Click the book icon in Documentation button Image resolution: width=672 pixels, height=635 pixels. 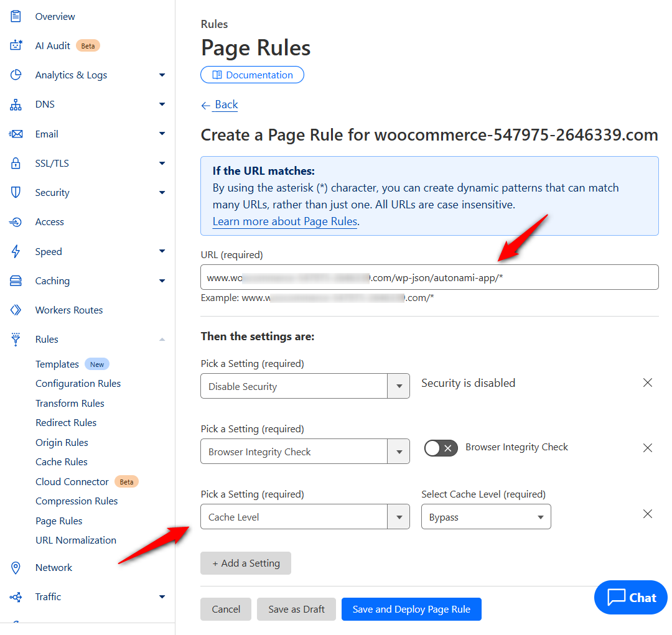coord(217,75)
